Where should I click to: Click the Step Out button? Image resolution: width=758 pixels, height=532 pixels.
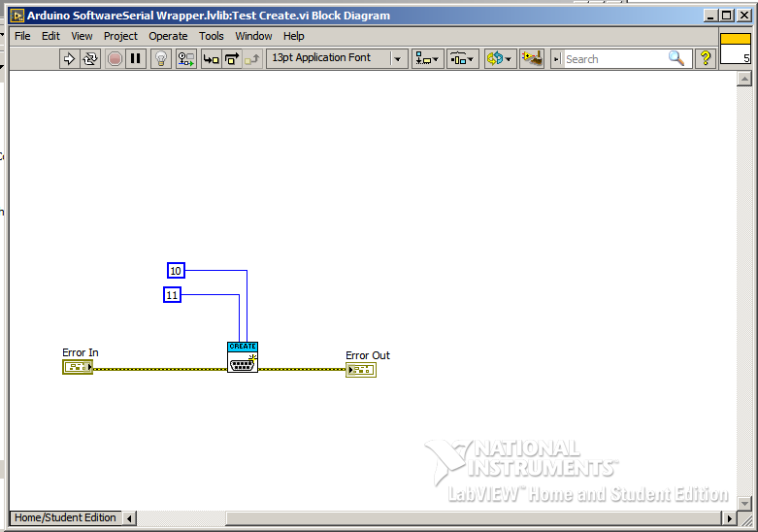coord(252,59)
